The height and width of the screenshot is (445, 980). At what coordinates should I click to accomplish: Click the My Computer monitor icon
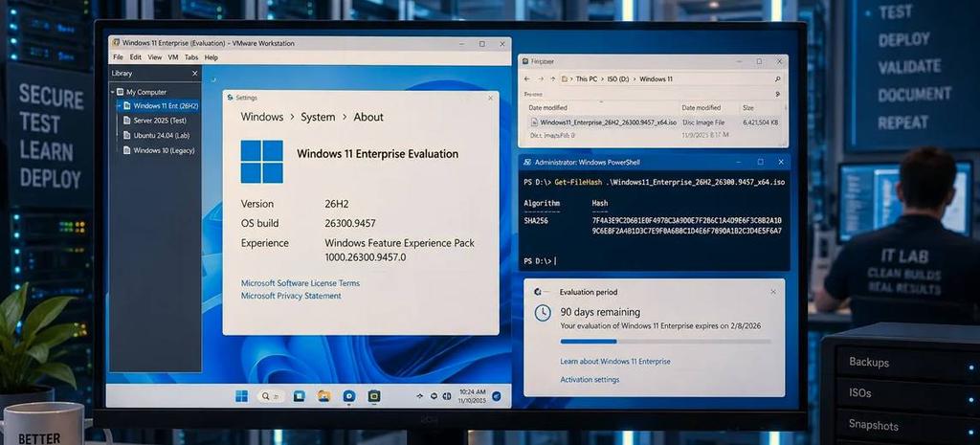(x=121, y=92)
